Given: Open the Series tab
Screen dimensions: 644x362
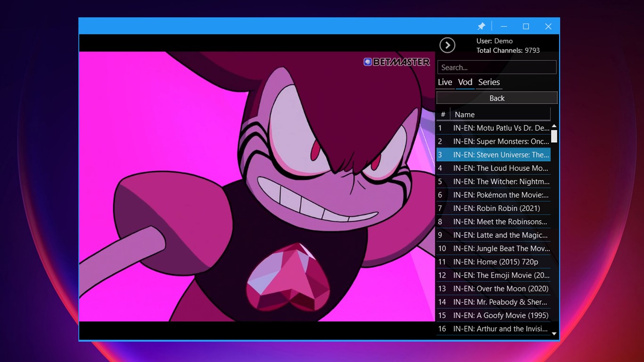Looking at the screenshot, I should pyautogui.click(x=489, y=82).
